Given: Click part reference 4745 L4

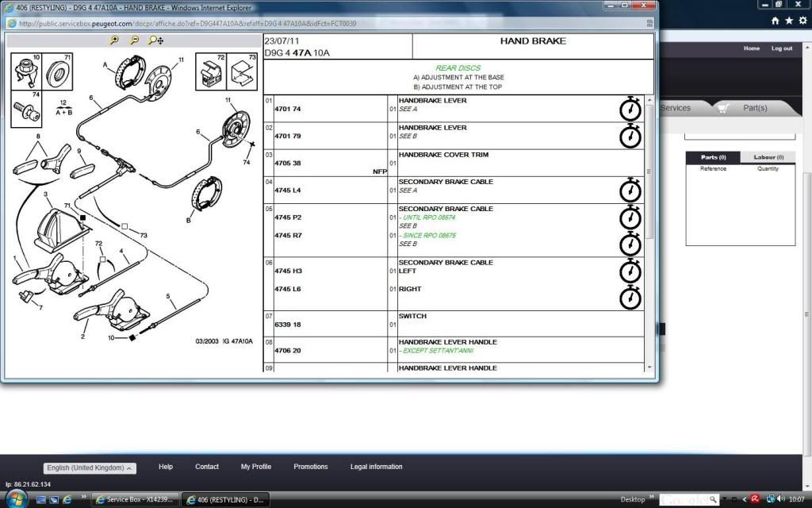Looking at the screenshot, I should point(287,190).
